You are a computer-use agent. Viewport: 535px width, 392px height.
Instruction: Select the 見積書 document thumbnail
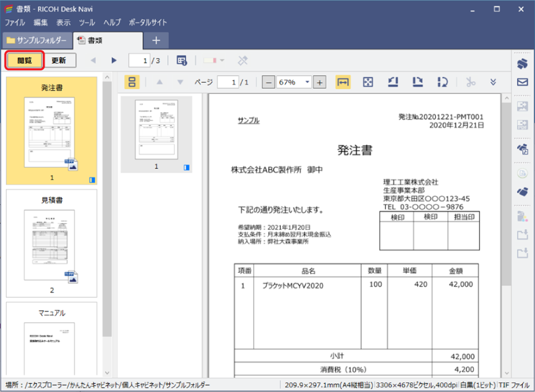tap(51, 243)
